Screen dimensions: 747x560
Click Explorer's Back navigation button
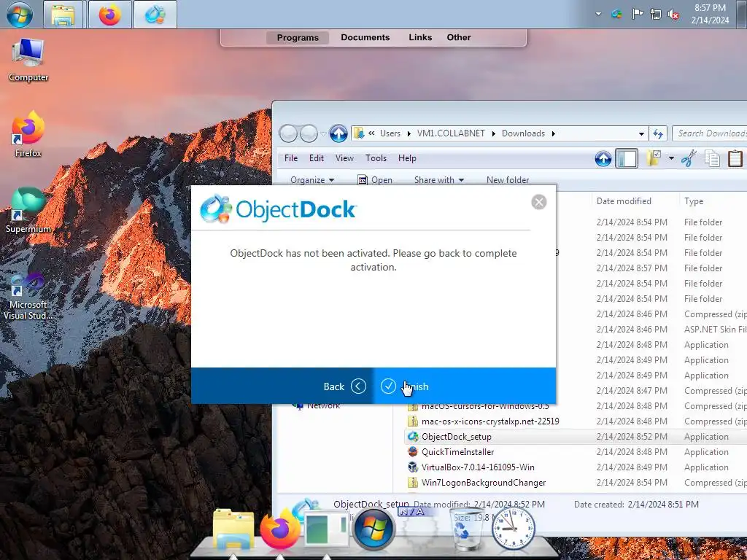[288, 134]
